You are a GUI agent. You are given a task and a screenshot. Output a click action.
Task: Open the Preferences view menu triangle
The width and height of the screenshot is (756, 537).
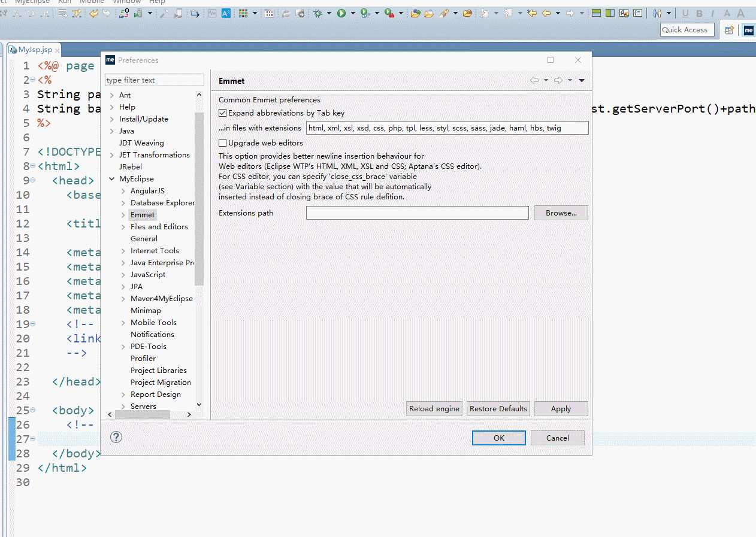click(x=581, y=80)
